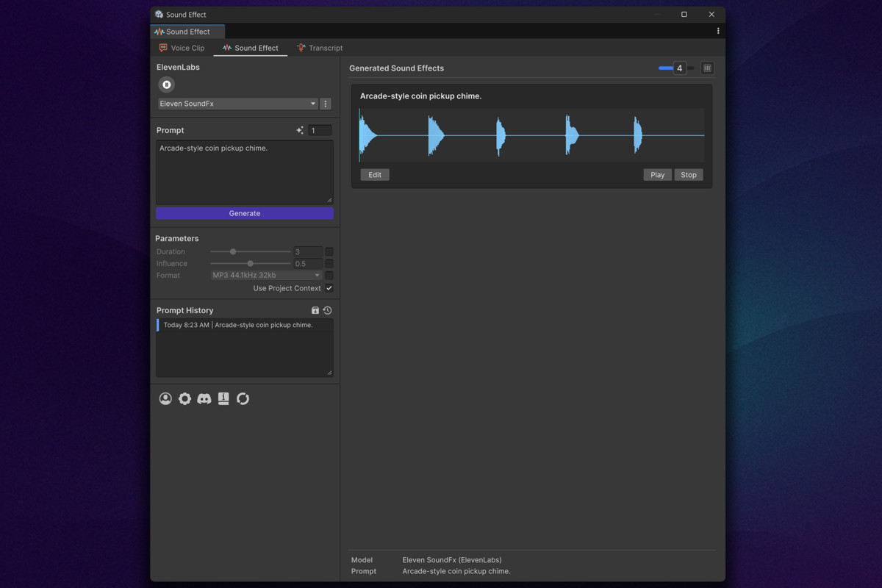Toggle the grid layout icon

[x=707, y=68]
